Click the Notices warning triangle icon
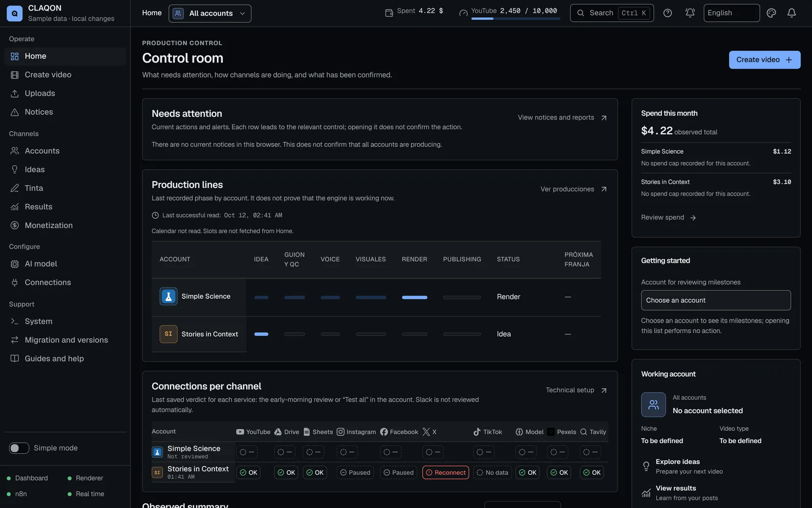Image resolution: width=812 pixels, height=508 pixels. pyautogui.click(x=15, y=112)
